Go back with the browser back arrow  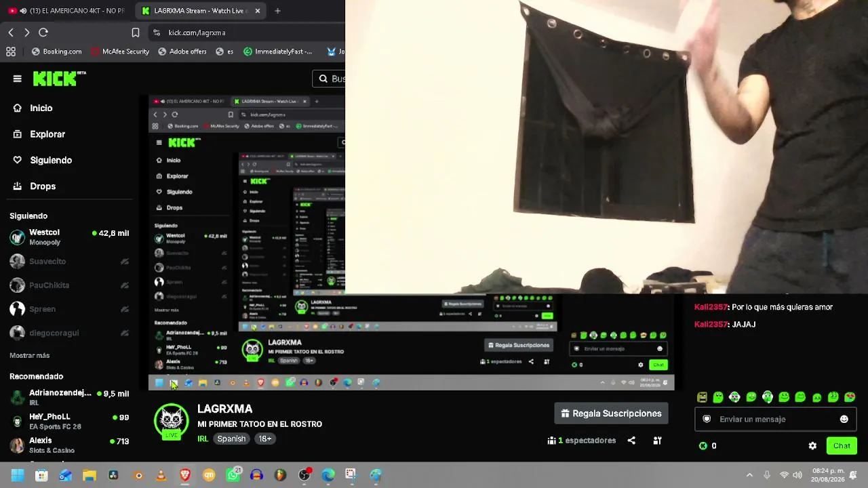click(x=11, y=33)
